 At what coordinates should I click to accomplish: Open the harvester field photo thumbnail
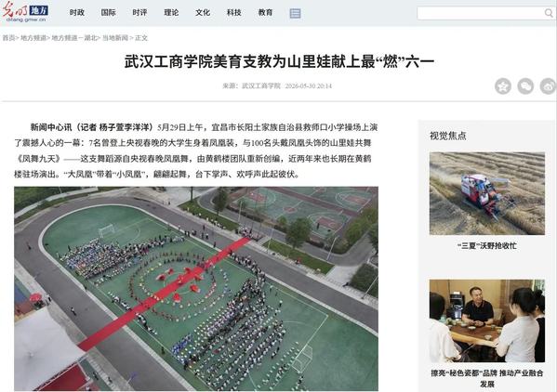pos(486,193)
